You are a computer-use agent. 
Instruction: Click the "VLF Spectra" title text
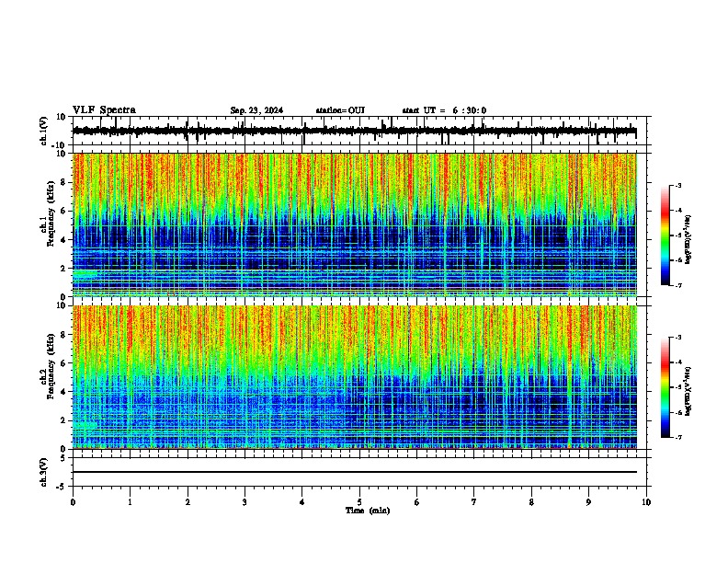pos(104,110)
